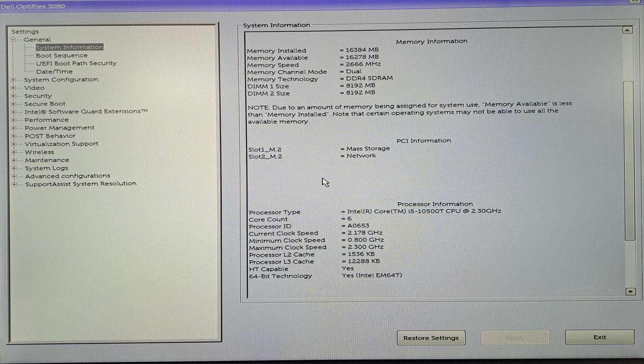The height and width of the screenshot is (364, 644).
Task: Click the Memory Installed value 16384 MB
Action: [x=362, y=50]
